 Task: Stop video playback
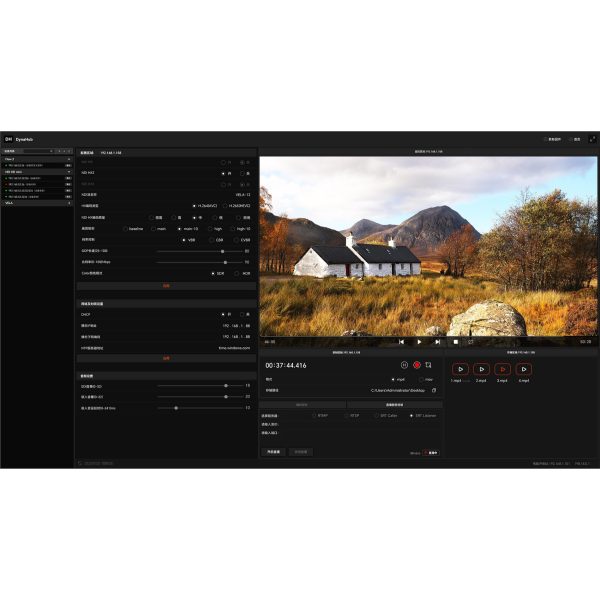point(455,342)
